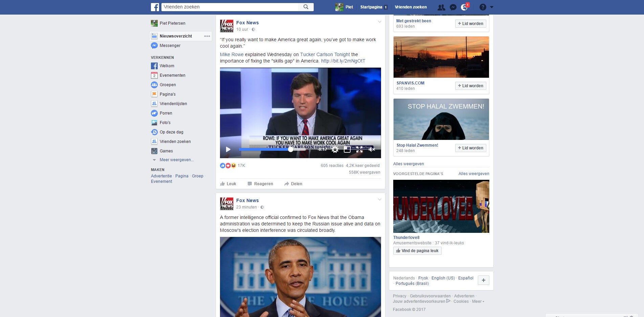The image size is (644, 317).
Task: Open options chevron of second Fox News post
Action: pos(379,200)
